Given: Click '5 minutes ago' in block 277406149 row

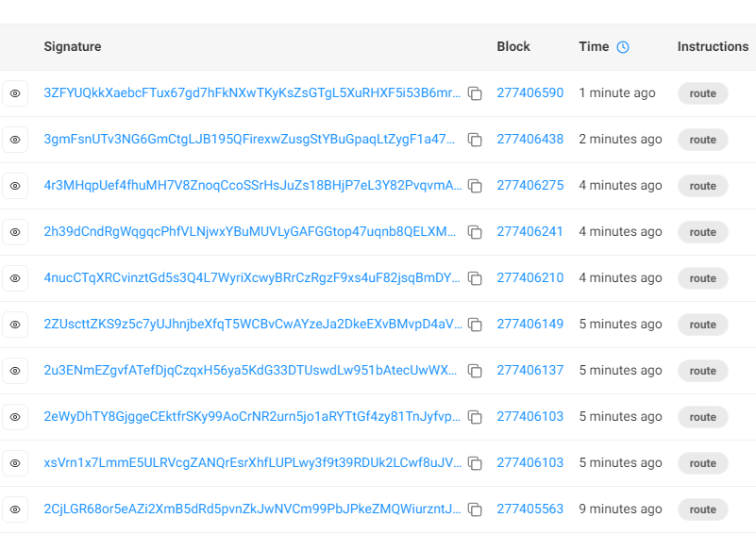Looking at the screenshot, I should (620, 324).
